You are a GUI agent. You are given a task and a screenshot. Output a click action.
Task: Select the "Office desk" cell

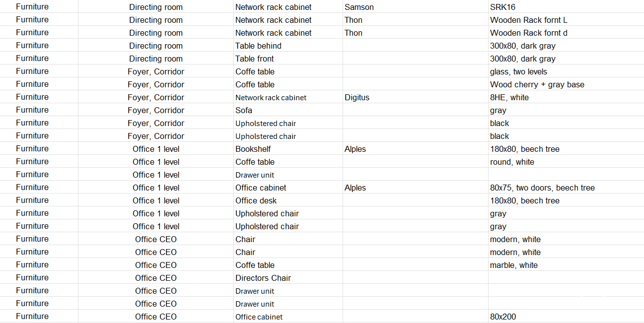pyautogui.click(x=256, y=200)
